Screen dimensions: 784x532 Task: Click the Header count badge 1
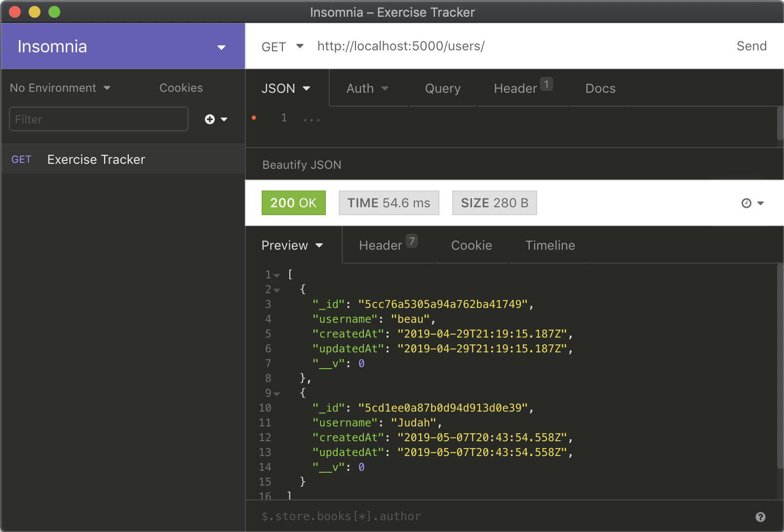point(546,84)
